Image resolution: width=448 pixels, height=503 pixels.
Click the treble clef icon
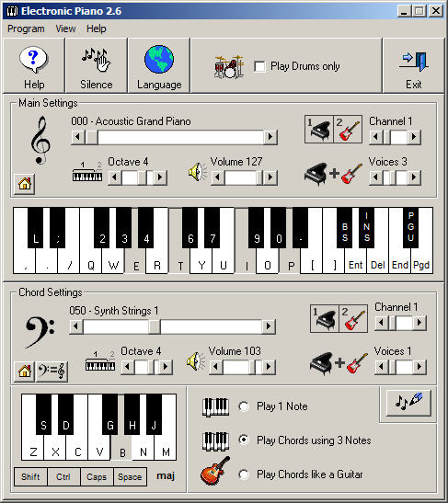[x=40, y=141]
